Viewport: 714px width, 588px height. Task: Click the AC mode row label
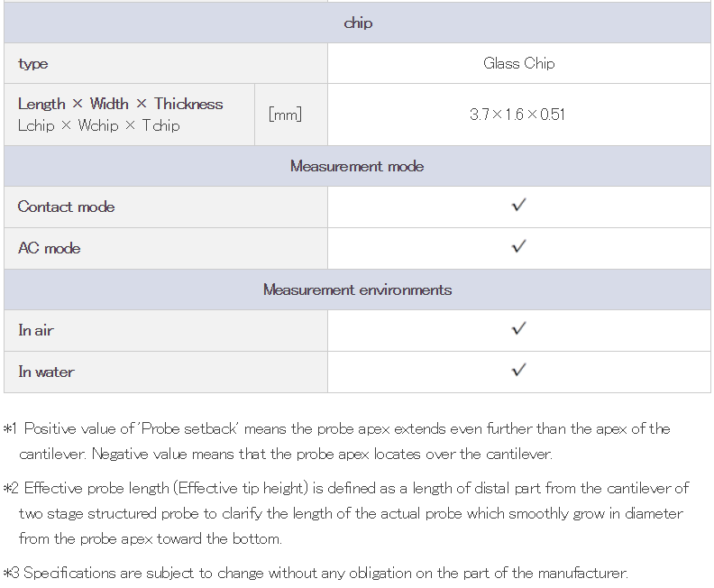pyautogui.click(x=50, y=248)
